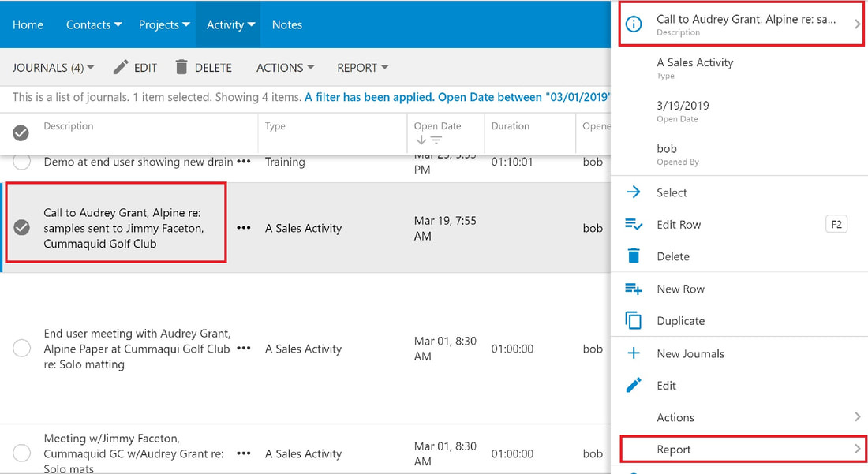Viewport: 868px width, 474px height.
Task: Choose Select from the context menu
Action: pyautogui.click(x=739, y=192)
